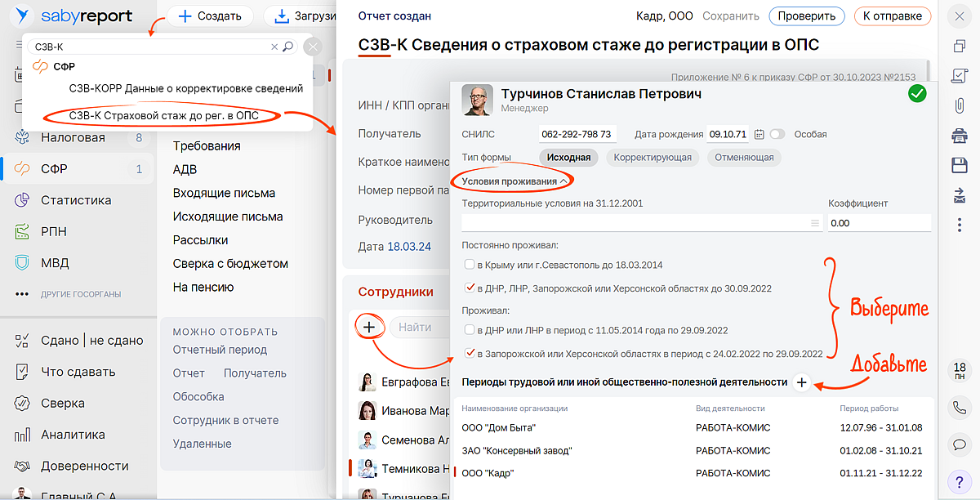
Task: Save report using the floppy disk icon
Action: [x=960, y=166]
